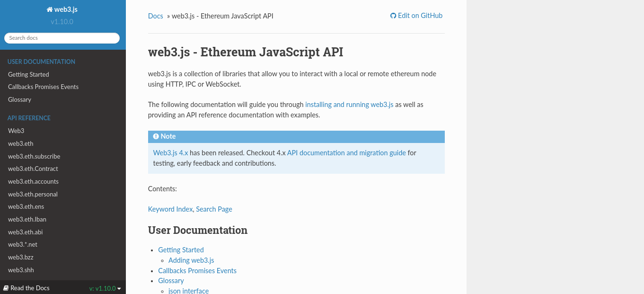Select web3.eth.subscribe in the sidebar

[34, 156]
